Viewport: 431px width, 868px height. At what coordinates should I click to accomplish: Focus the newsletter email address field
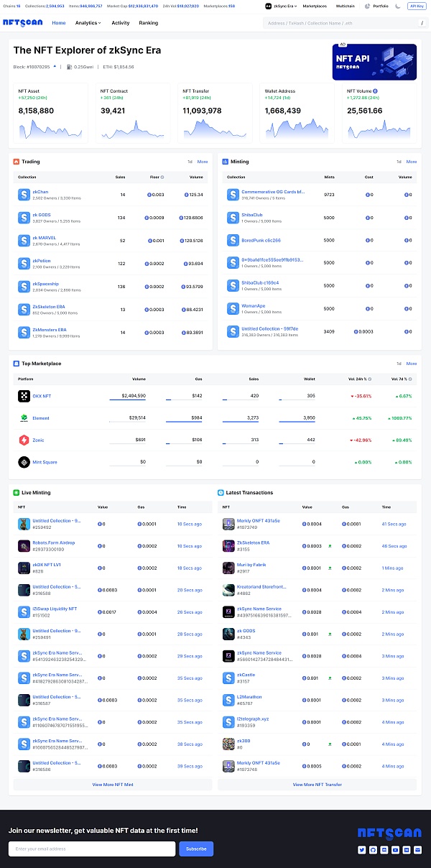(92, 849)
